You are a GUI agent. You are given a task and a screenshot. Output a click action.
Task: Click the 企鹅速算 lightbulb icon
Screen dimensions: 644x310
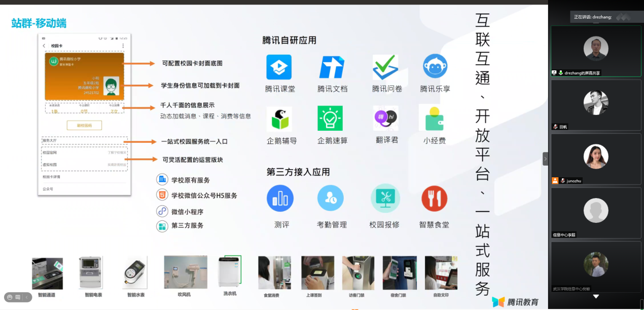(x=330, y=119)
